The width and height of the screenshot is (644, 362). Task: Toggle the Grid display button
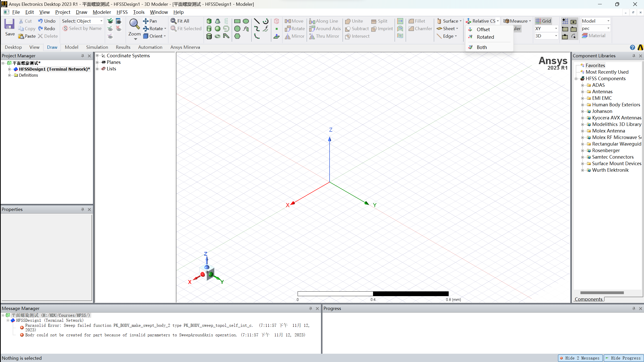pos(543,21)
